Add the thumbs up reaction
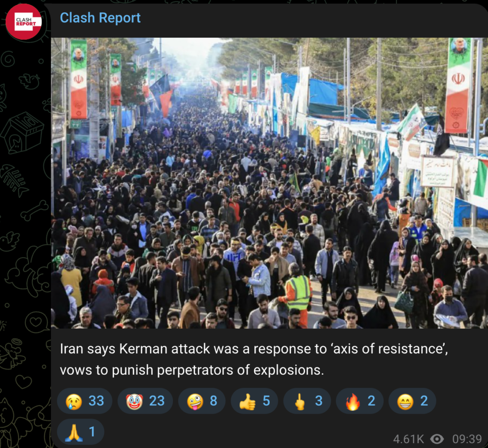 pos(254,401)
